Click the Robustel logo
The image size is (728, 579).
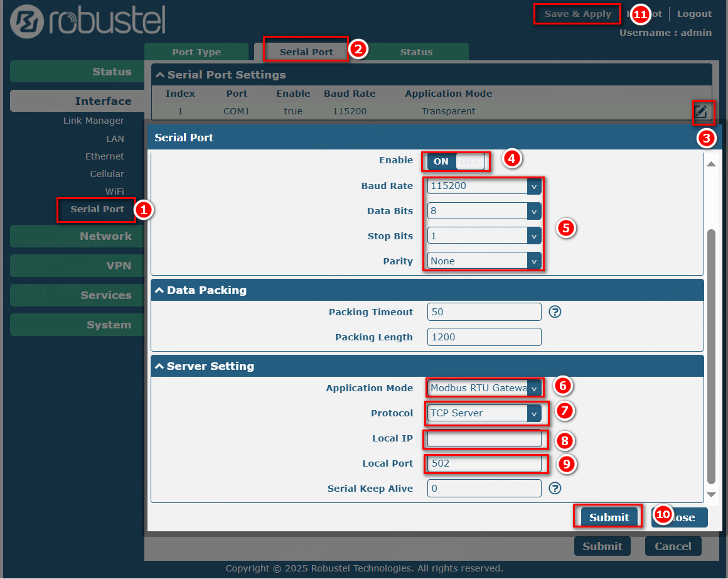click(88, 21)
